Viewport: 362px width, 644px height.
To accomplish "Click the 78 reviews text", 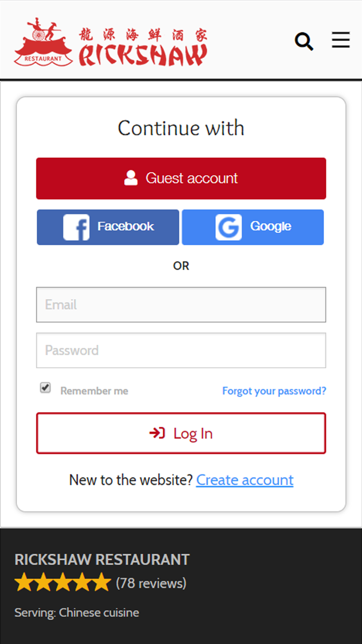I will pos(151,583).
